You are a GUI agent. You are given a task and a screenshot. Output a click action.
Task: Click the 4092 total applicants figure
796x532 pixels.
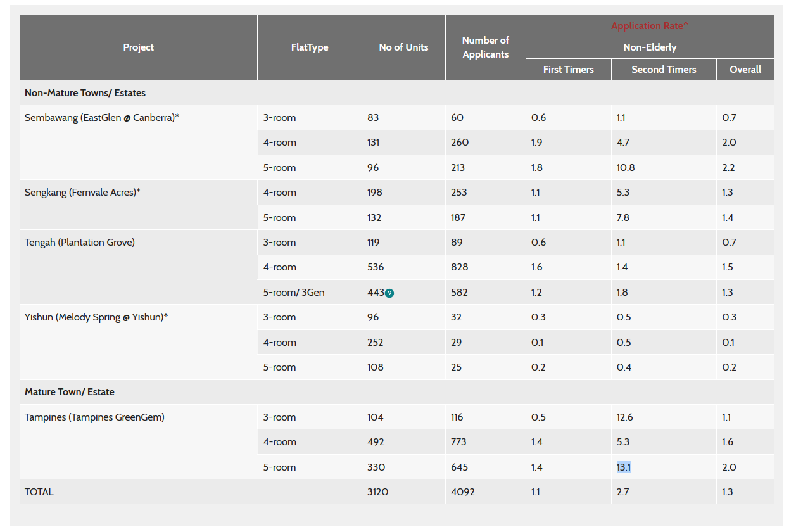coord(462,492)
